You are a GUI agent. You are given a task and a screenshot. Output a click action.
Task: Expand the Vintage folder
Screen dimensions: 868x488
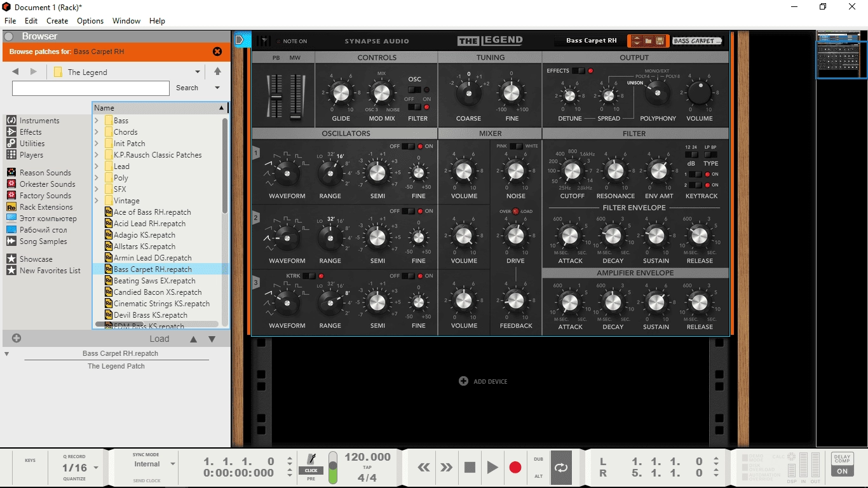[x=97, y=201]
